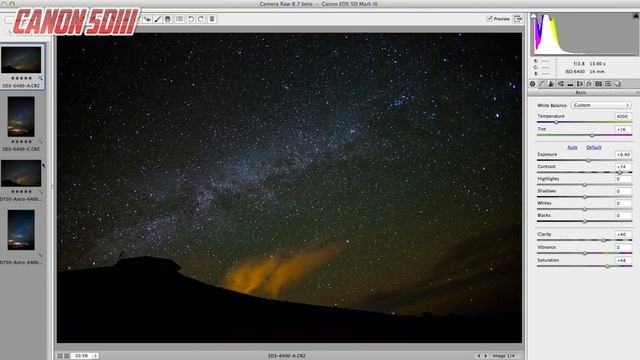Open the Basic panel flyout menu
640x360 pixels.
(637, 93)
